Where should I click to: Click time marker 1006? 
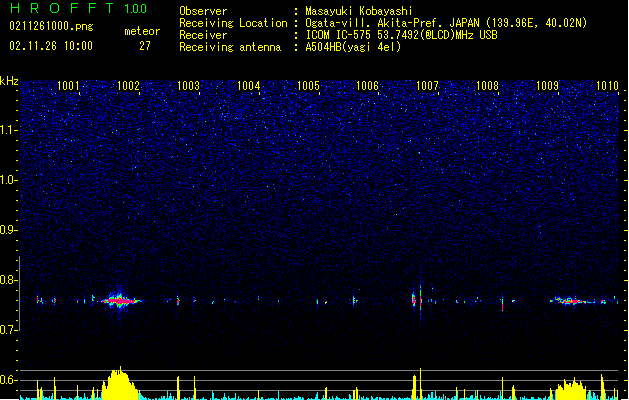(368, 86)
